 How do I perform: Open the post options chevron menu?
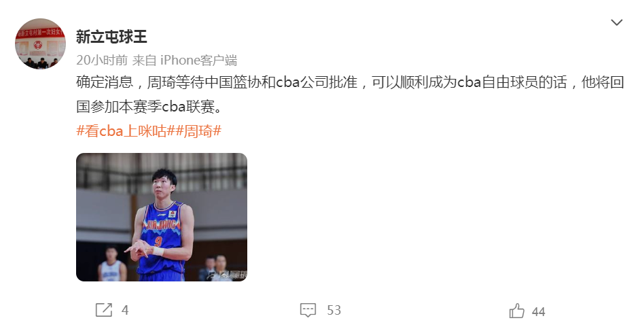pos(616,22)
